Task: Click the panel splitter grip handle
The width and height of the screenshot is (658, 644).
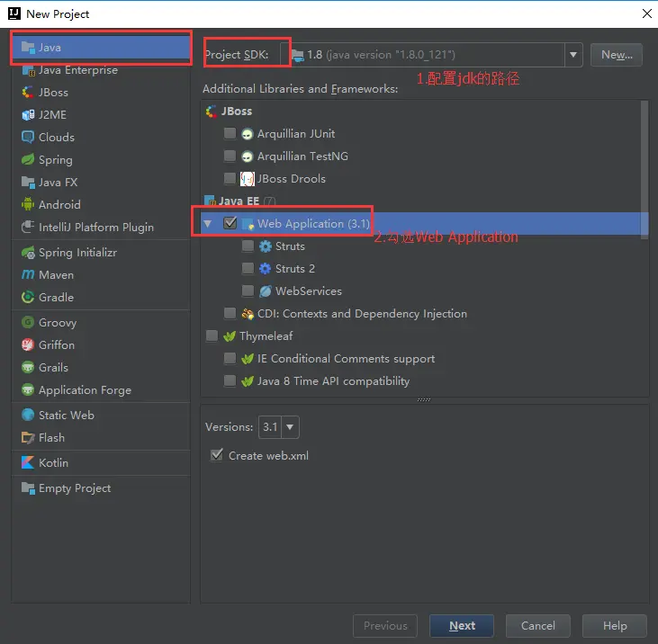Action: (x=424, y=400)
